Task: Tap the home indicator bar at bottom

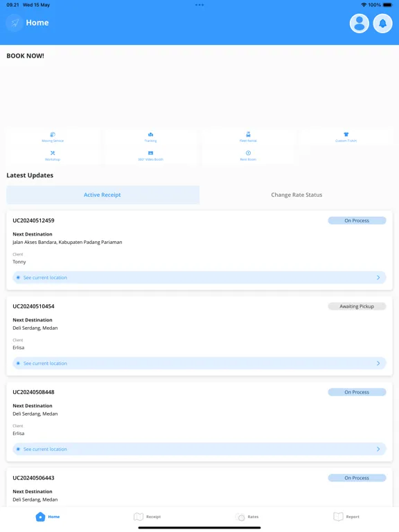Action: tap(199, 528)
